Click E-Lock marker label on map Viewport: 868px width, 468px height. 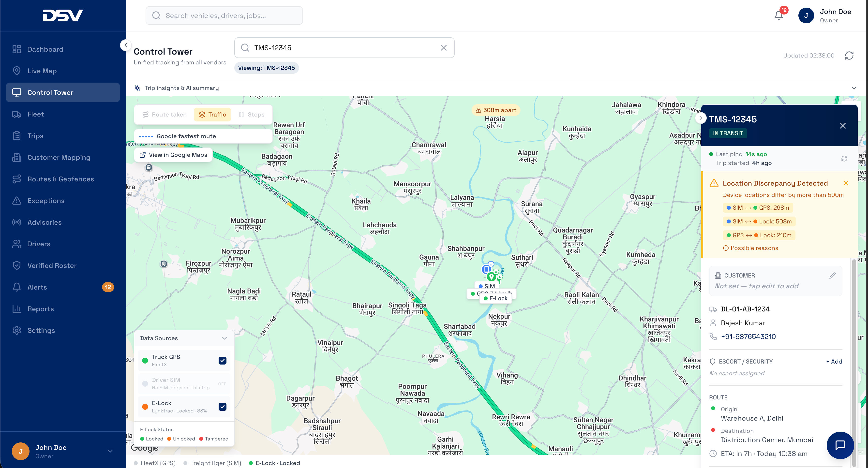(x=496, y=298)
